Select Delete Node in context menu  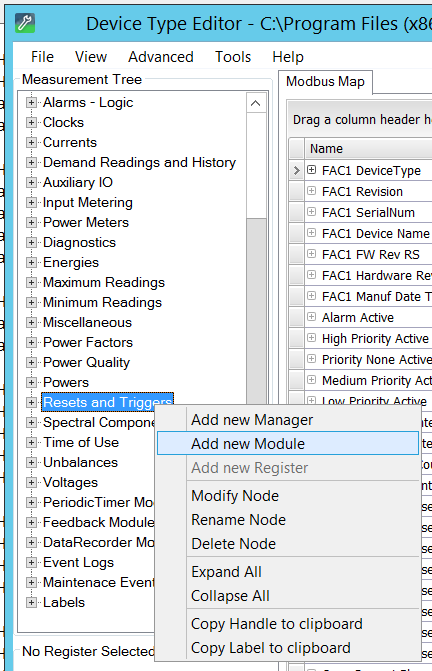tap(288, 543)
